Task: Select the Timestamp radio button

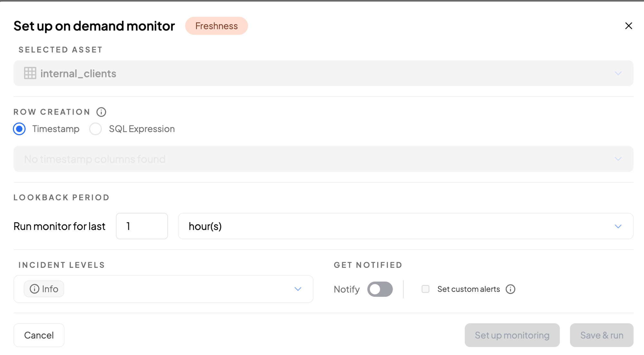Action: pos(19,129)
